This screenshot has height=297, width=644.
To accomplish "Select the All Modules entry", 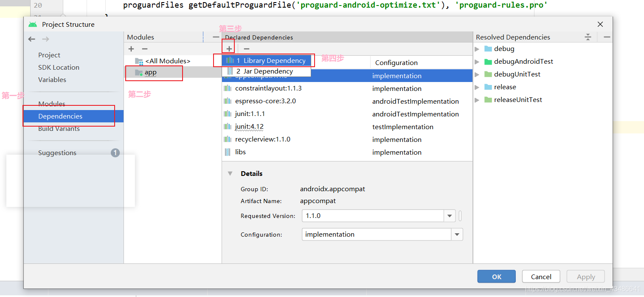I will tap(167, 61).
